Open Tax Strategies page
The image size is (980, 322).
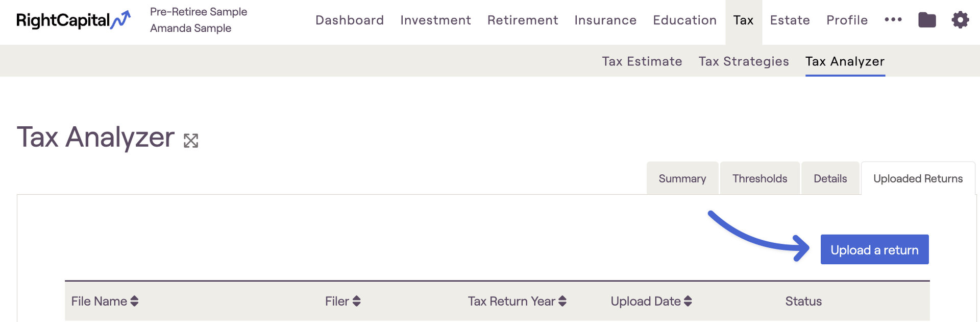(744, 61)
